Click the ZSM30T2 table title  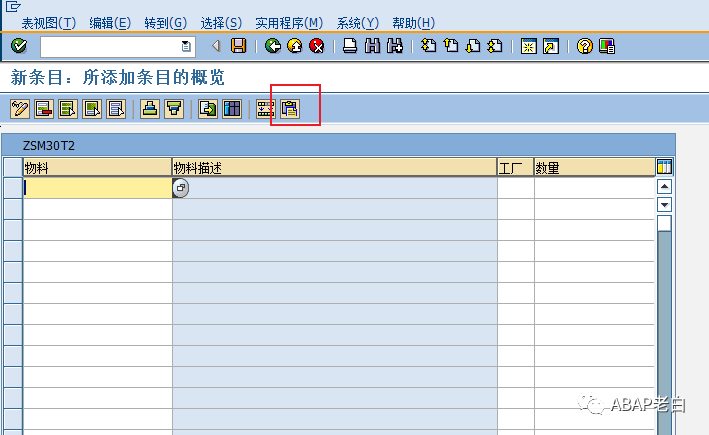49,146
